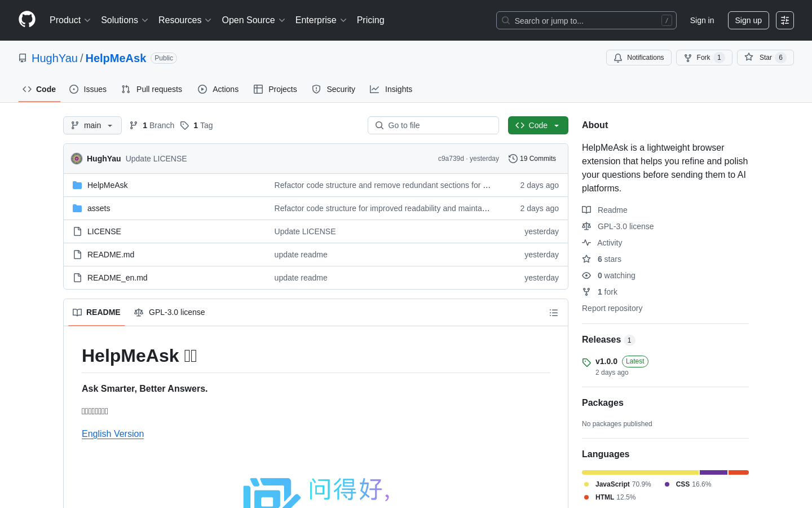Click the README.md file icon
812x508 pixels.
tap(77, 255)
